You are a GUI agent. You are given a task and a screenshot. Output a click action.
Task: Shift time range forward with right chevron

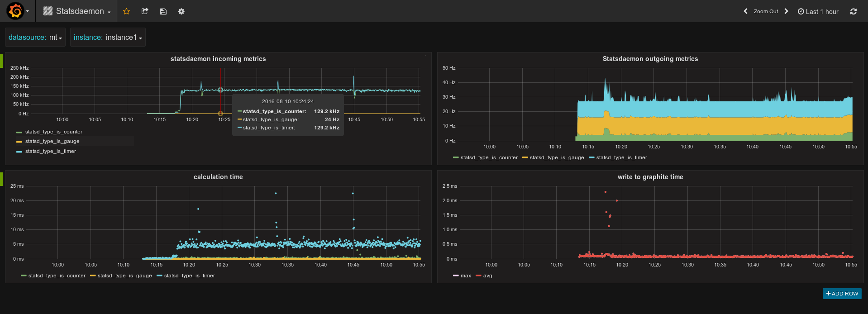click(786, 11)
